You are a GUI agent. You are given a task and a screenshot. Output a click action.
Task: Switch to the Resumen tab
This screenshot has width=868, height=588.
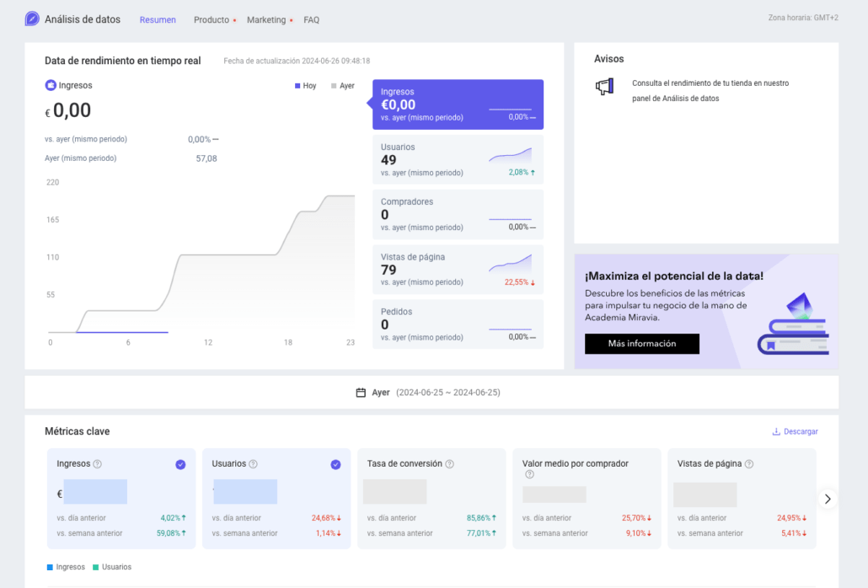158,19
